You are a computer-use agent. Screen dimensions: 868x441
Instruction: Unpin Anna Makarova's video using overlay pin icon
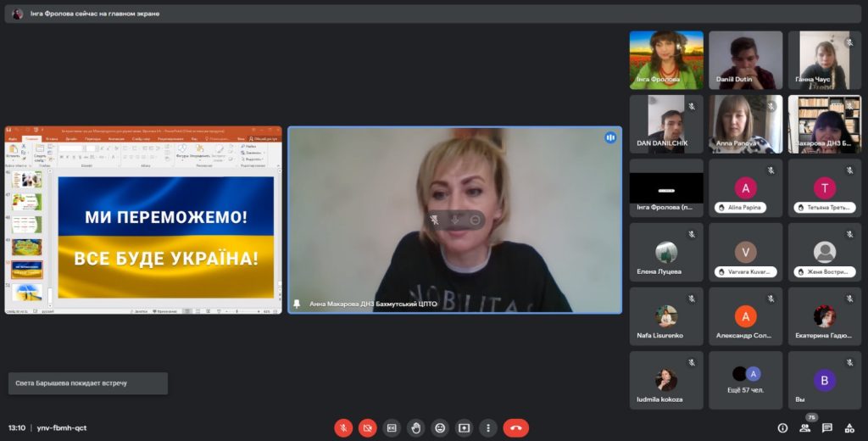tap(435, 220)
